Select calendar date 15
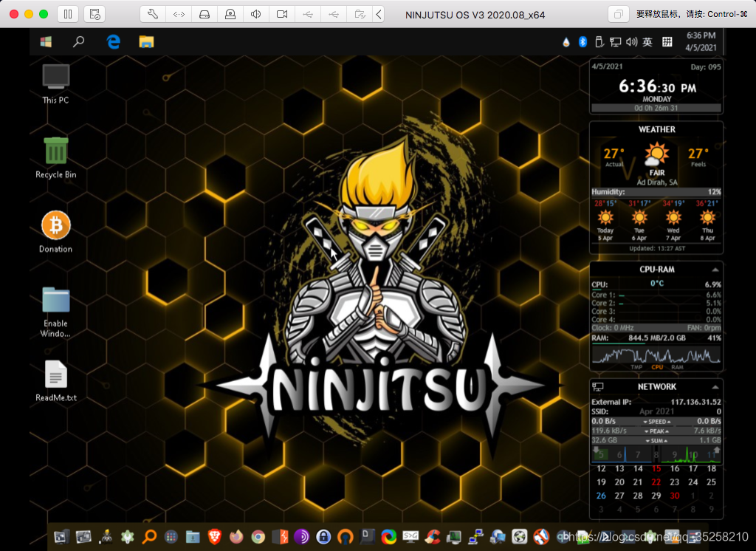Screen dimensions: 756x551 coord(656,468)
